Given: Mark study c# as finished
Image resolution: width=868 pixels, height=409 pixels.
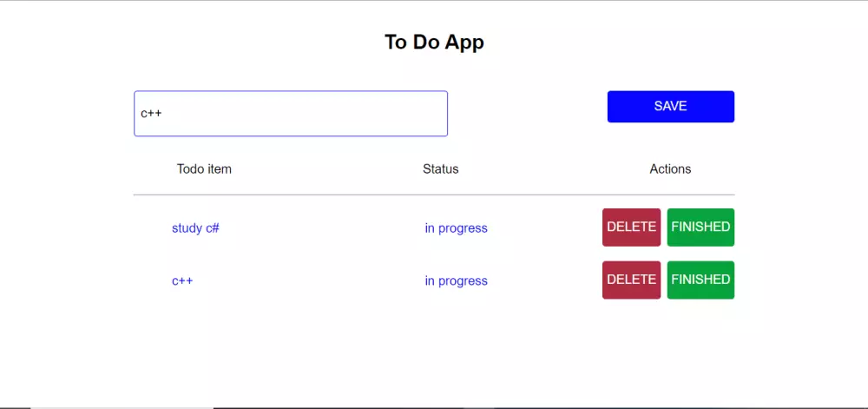Looking at the screenshot, I should [700, 228].
